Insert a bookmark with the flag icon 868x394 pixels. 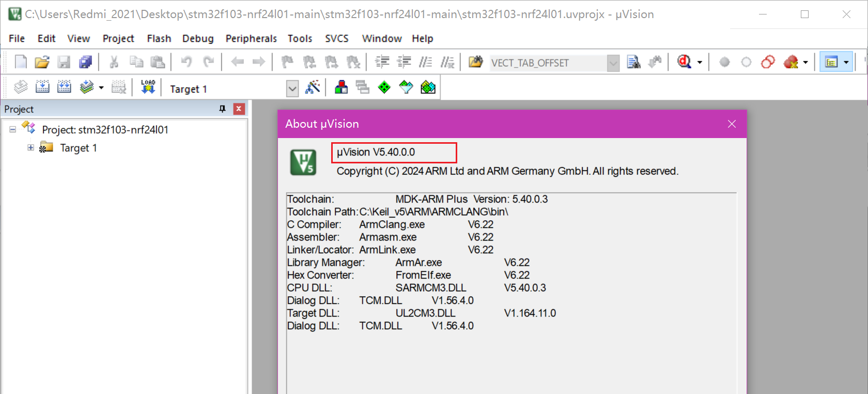tap(287, 62)
